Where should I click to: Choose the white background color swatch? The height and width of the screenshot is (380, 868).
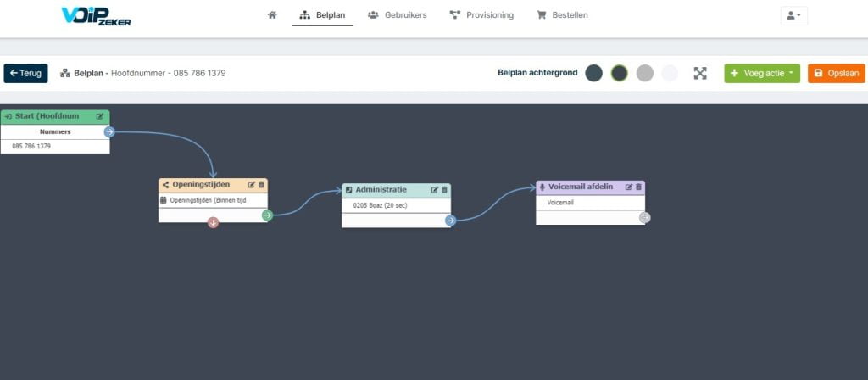coord(670,73)
